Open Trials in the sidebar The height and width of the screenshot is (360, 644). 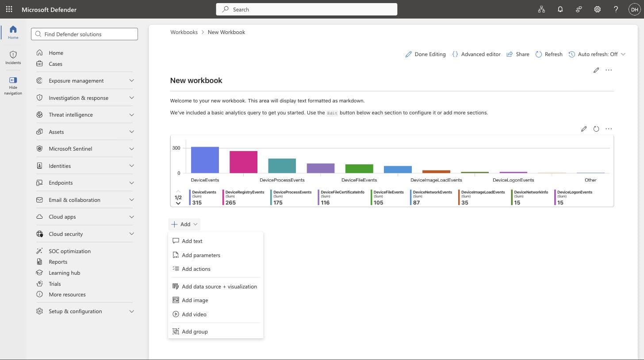55,284
